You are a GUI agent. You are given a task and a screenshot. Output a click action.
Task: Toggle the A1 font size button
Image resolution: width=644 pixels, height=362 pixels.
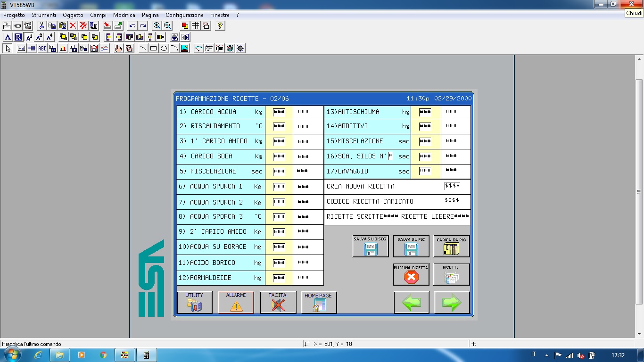pos(29,37)
